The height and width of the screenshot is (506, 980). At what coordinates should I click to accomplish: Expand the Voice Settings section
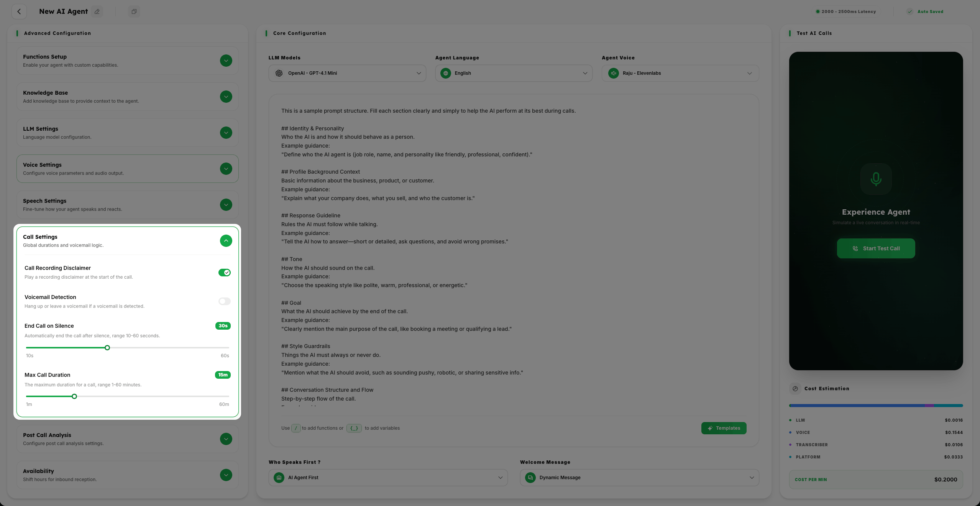226,169
